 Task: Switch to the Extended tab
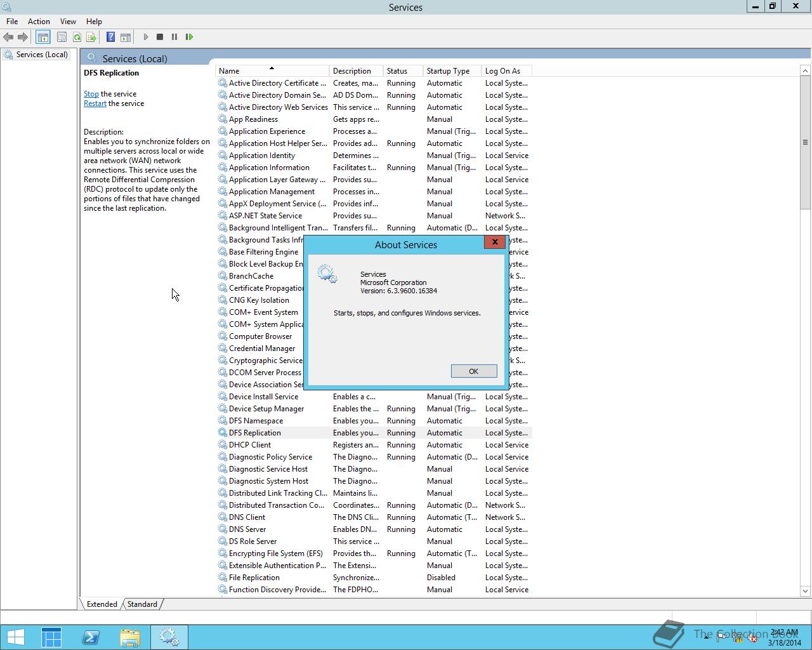pyautogui.click(x=101, y=604)
